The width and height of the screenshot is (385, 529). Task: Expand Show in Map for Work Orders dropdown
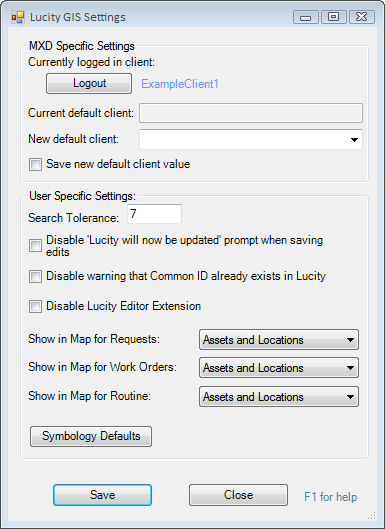pos(279,368)
